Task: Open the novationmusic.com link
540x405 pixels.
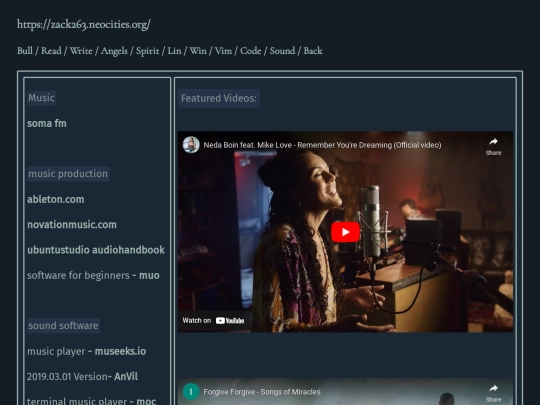Action: pos(72,225)
